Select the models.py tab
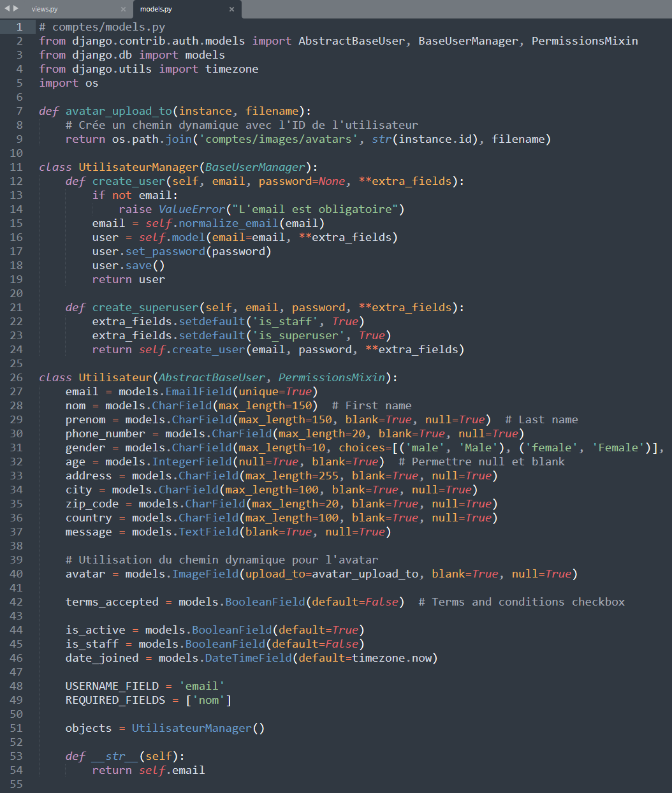 pos(156,9)
